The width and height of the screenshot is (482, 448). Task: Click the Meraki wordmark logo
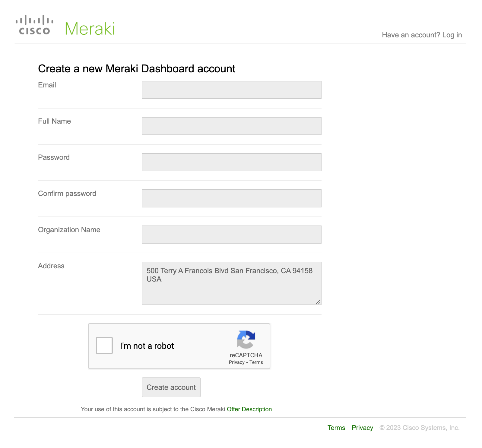tap(90, 29)
